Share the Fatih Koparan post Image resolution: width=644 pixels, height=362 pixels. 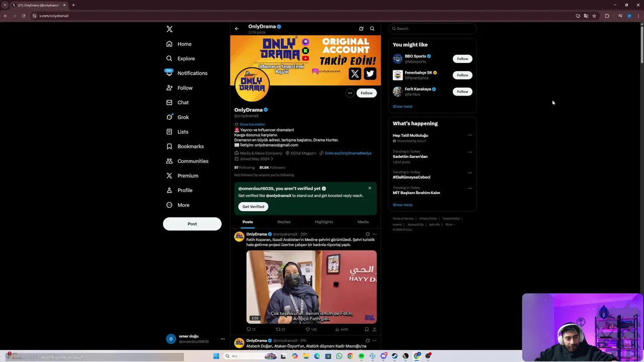click(x=374, y=329)
